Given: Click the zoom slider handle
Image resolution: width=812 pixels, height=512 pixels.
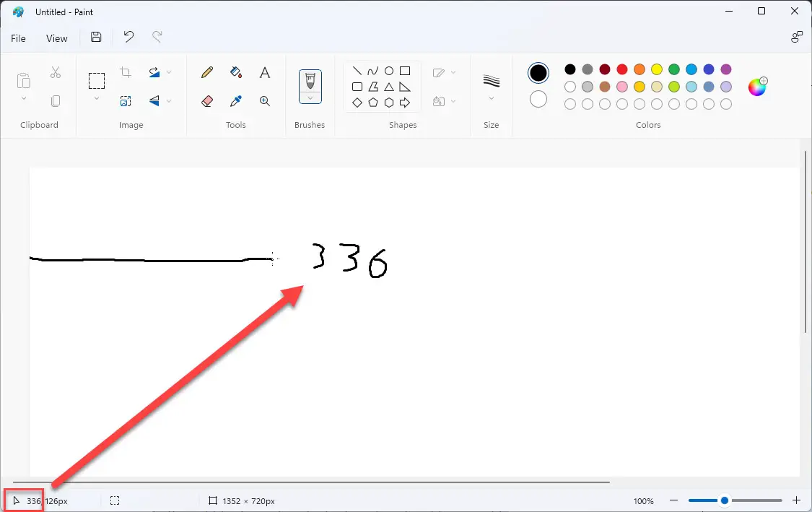Looking at the screenshot, I should (x=725, y=500).
